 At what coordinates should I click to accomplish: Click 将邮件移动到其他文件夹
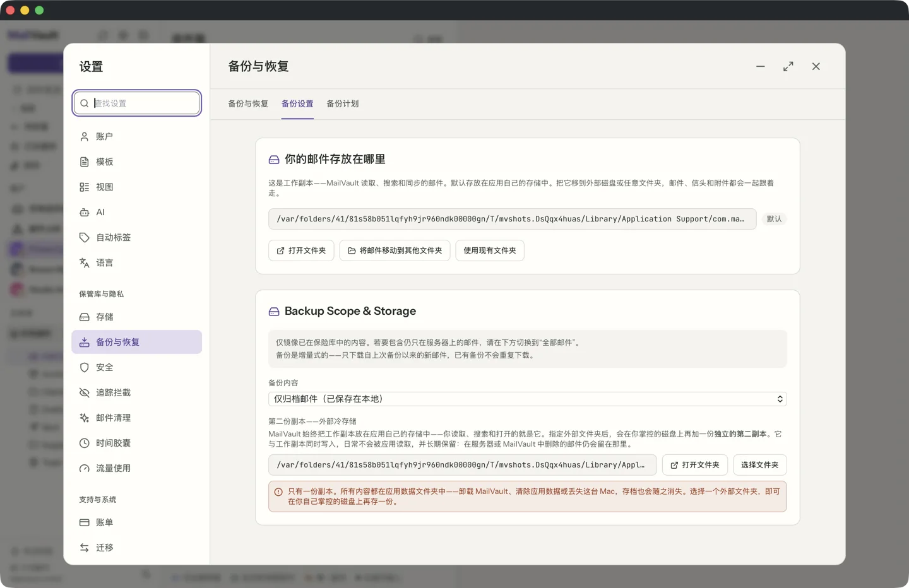click(395, 250)
